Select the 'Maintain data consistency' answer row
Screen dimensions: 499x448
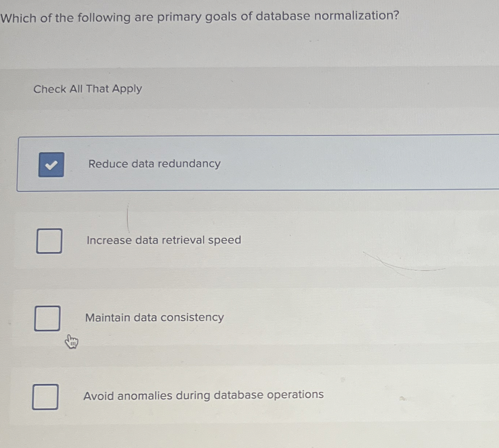(219, 318)
